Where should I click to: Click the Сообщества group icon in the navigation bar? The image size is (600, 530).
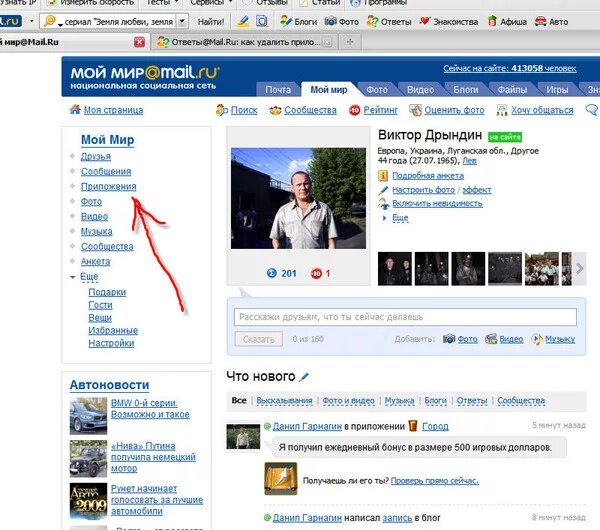point(275,111)
